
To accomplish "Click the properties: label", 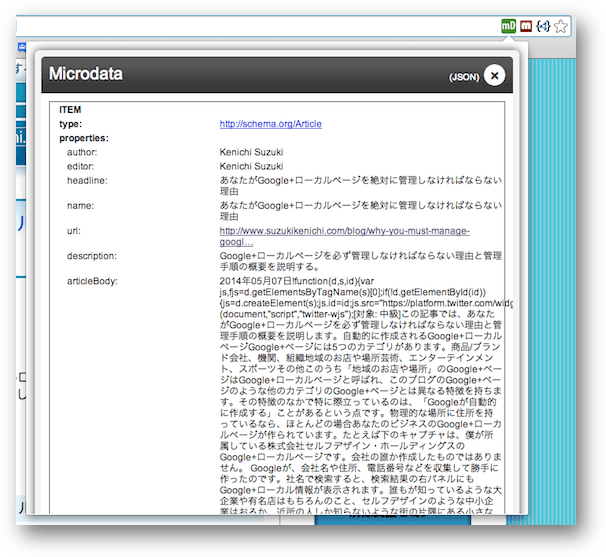I will point(84,138).
